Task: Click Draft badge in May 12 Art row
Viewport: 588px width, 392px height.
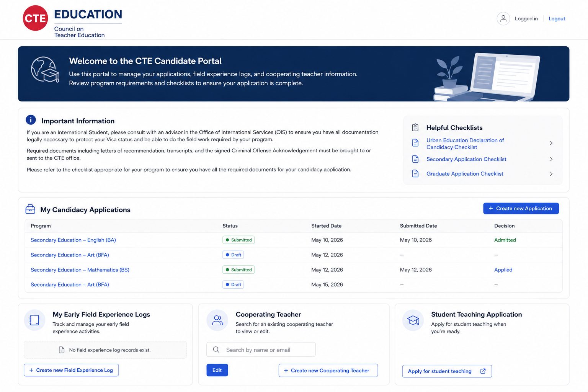Action: point(233,255)
